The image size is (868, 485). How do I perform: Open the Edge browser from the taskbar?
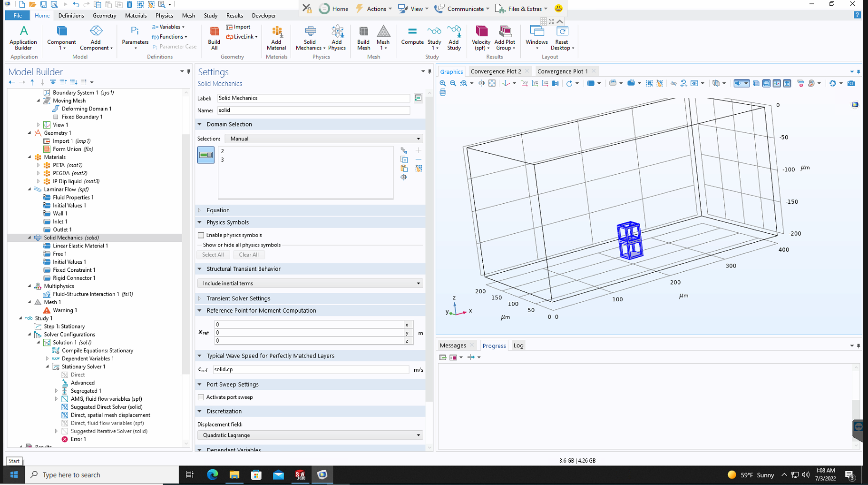pyautogui.click(x=212, y=475)
